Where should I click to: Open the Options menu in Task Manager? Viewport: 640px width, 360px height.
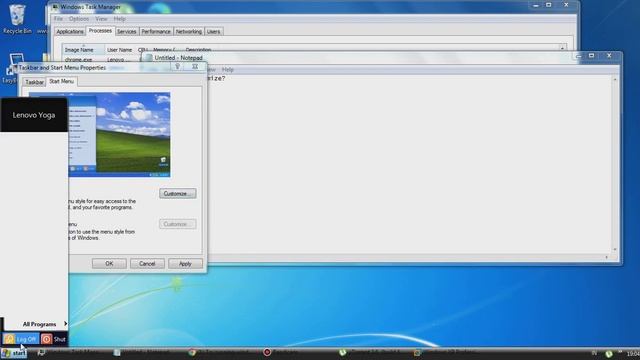pos(79,19)
